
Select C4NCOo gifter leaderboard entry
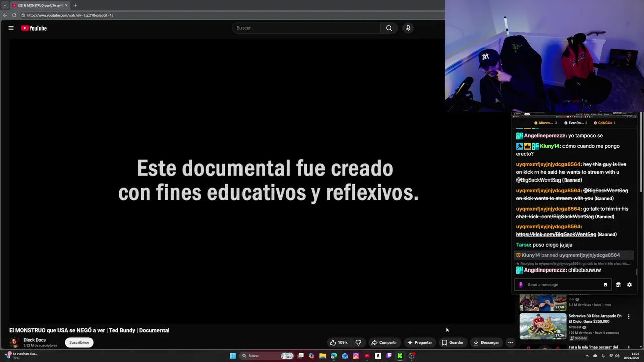pos(604,123)
